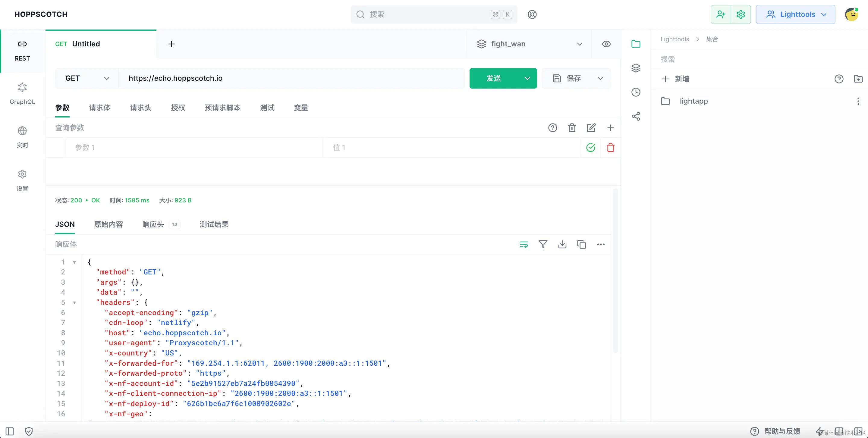Open the Realtime (实时) sidebar section
This screenshot has height=438, width=868.
(22, 137)
